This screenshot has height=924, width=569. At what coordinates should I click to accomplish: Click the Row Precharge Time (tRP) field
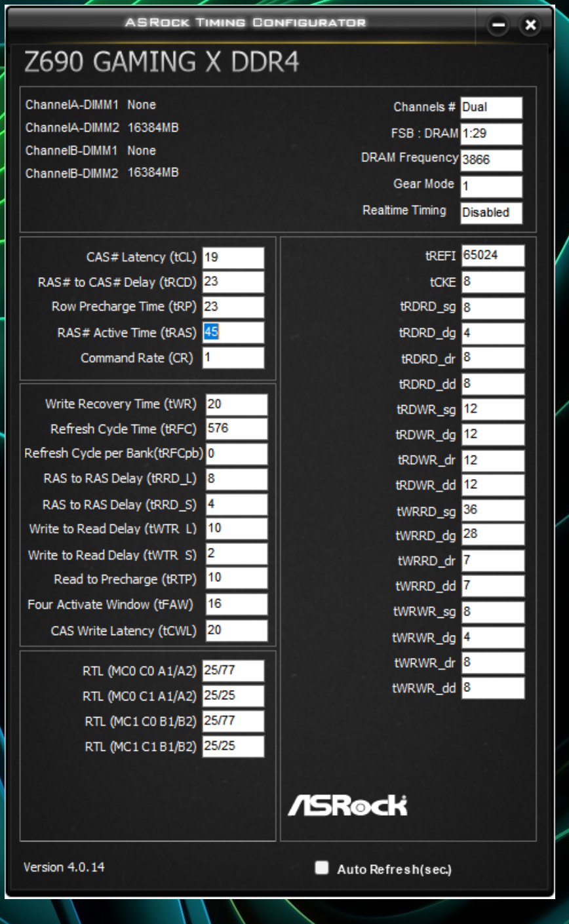click(233, 307)
